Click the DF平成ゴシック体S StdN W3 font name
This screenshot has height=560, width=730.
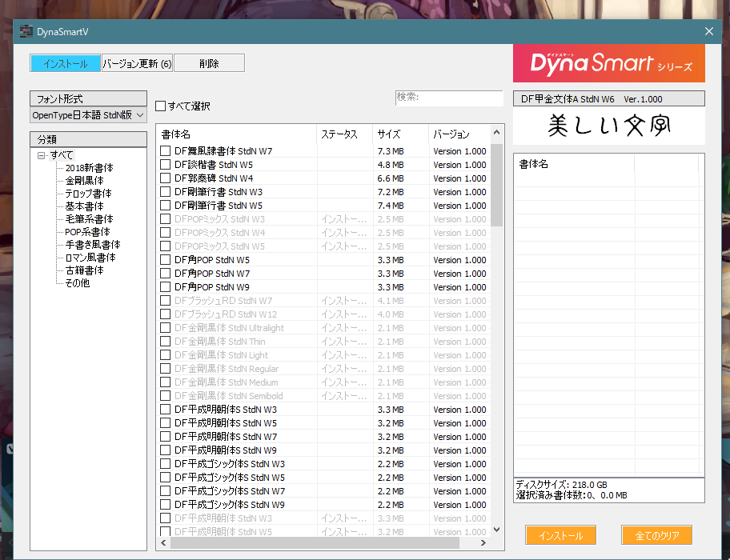coord(230,464)
